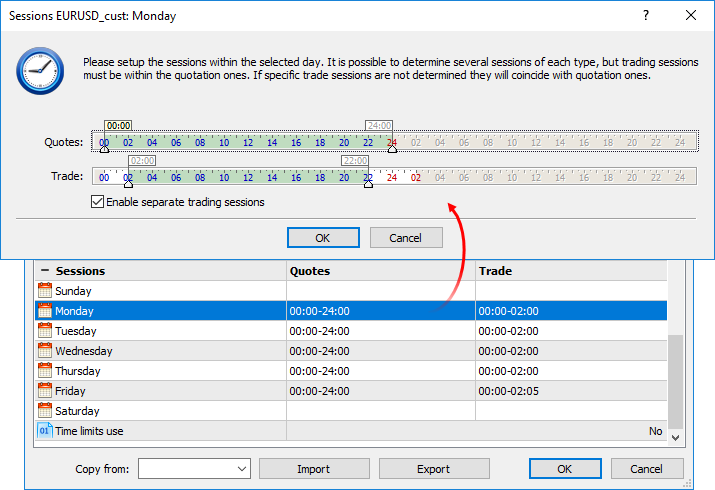Click the Sunday calendar icon
This screenshot has width=715, height=490.
click(x=45, y=290)
